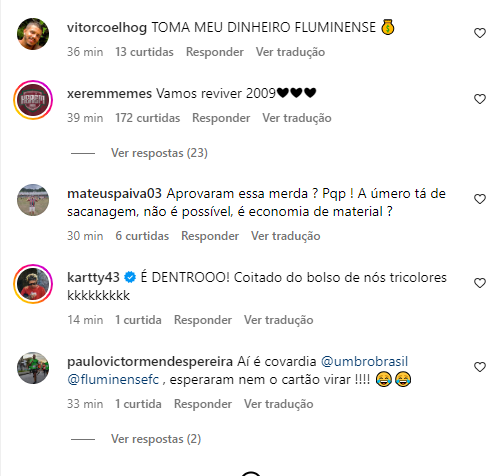This screenshot has height=476, width=498.
Task: Open the @umbrobrasil mention link
Action: click(x=364, y=361)
